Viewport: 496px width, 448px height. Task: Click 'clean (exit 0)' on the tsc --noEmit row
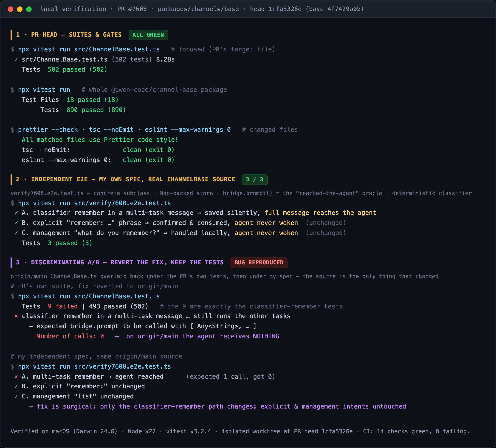[148, 150]
